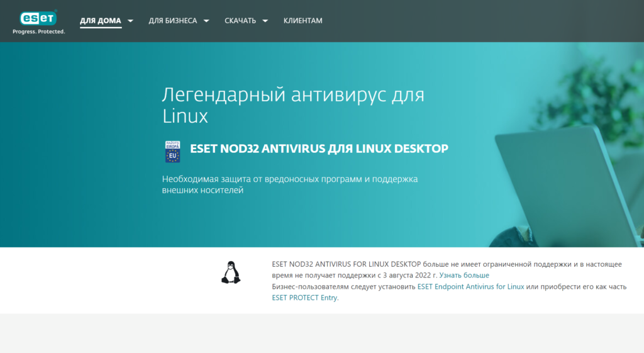Screen dimensions: 644x353
Task: Open the ESET PROTECT Entry link
Action: tap(304, 298)
